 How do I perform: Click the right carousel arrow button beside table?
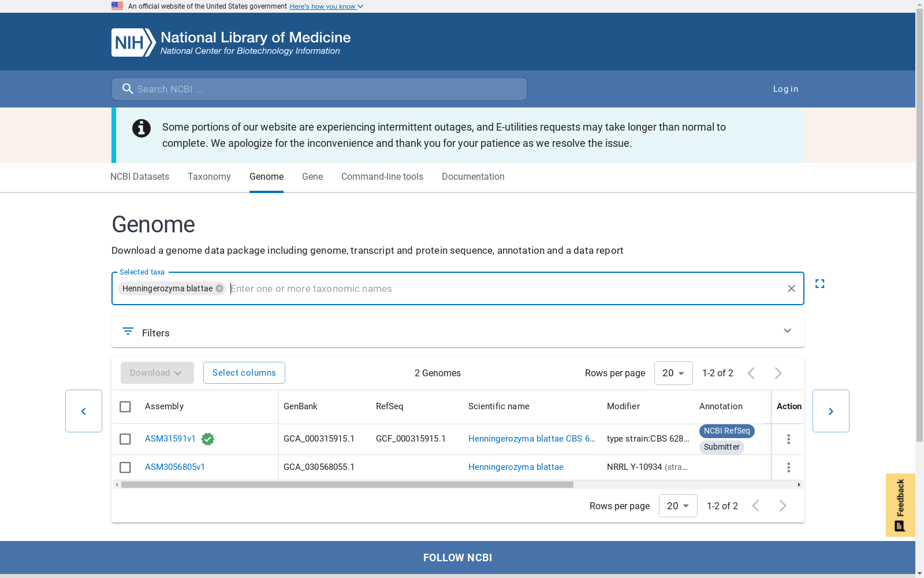pyautogui.click(x=831, y=411)
